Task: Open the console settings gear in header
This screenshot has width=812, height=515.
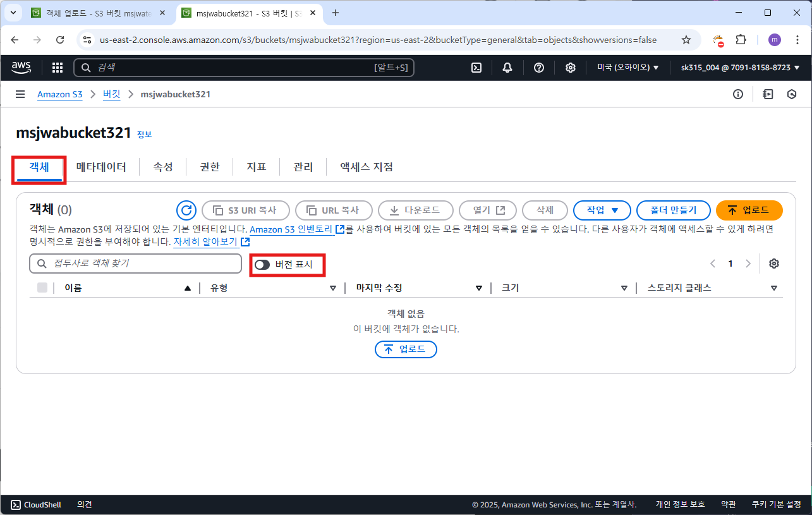Action: tap(570, 68)
